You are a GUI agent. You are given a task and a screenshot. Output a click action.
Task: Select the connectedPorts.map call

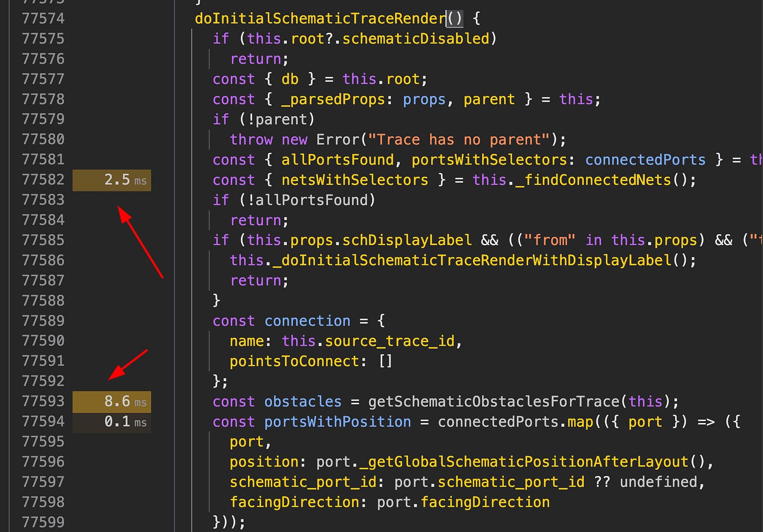pos(515,422)
